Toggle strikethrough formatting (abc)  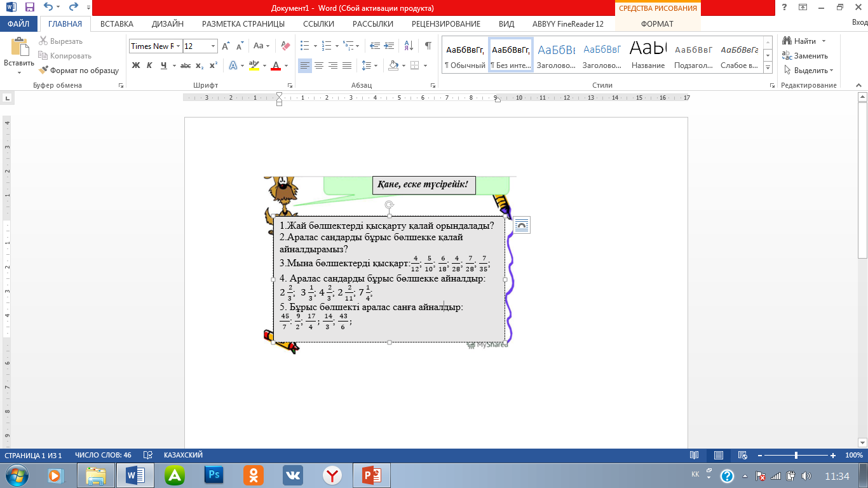click(186, 65)
